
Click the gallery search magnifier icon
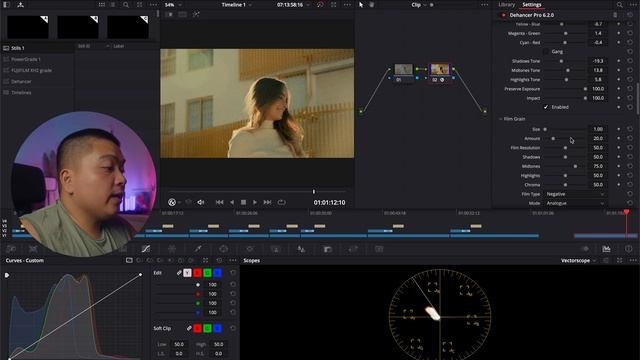click(x=126, y=5)
